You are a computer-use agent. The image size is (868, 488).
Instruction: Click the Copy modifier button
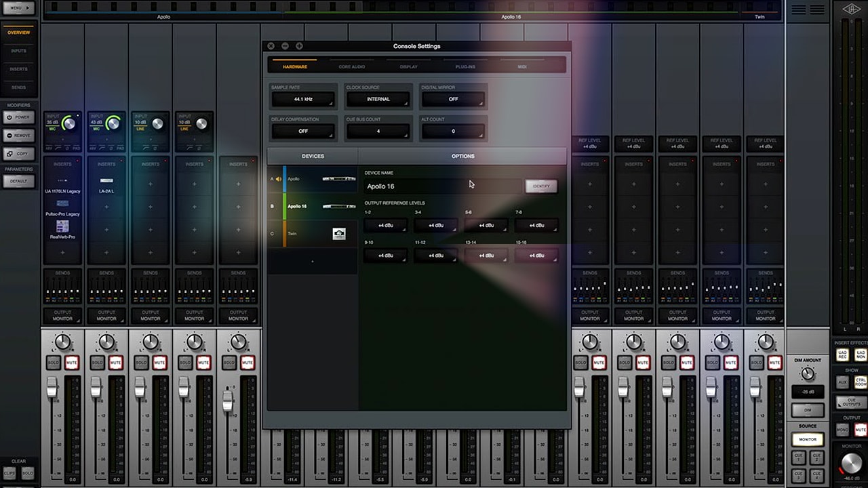[x=18, y=154]
